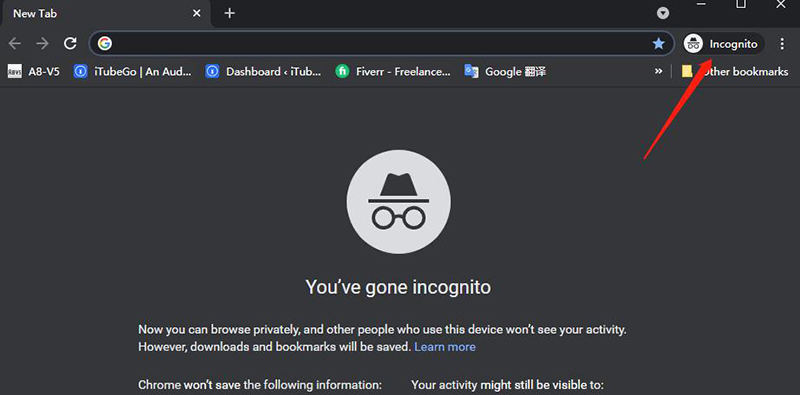Viewport: 800px width, 395px height.
Task: Open the tab search dropdown arrow
Action: tap(663, 13)
